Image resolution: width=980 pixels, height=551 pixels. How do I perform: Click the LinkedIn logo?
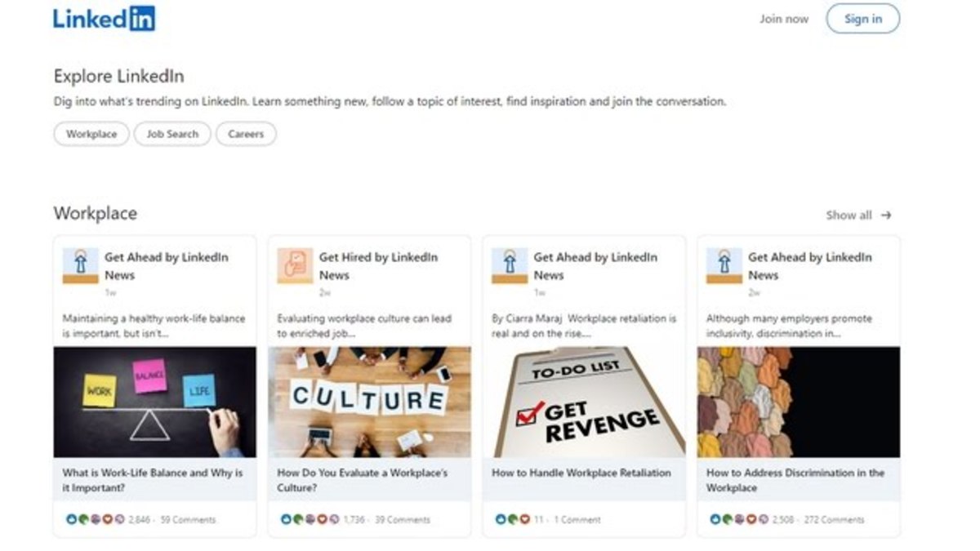pyautogui.click(x=101, y=19)
